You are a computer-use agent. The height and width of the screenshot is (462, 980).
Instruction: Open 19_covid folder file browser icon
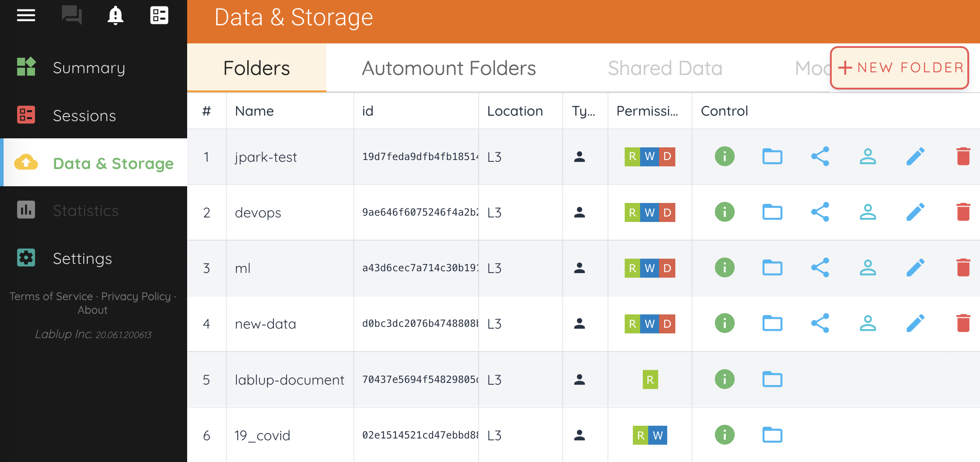tap(773, 435)
